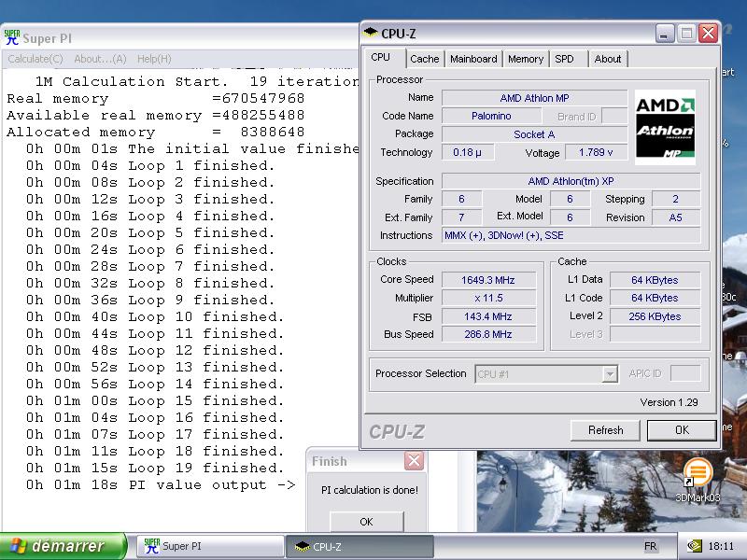
Task: Switch to the Memory tab
Action: (526, 59)
